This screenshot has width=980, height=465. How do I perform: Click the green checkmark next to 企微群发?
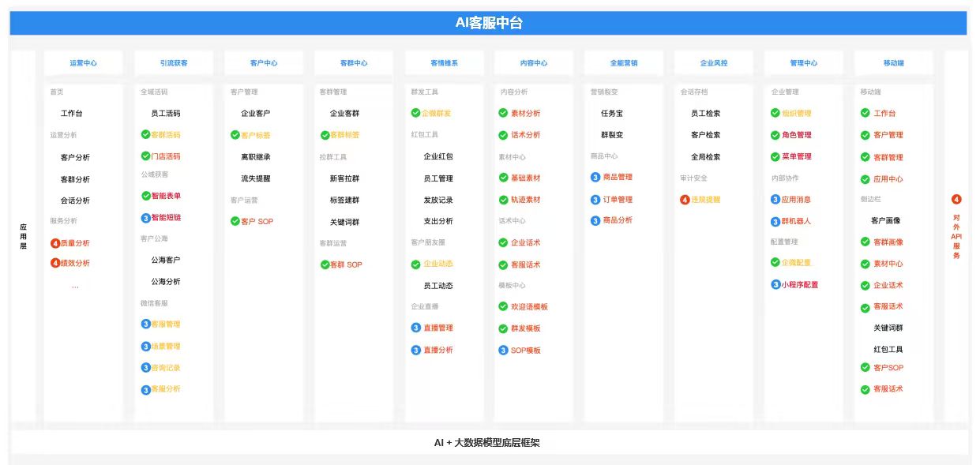[x=416, y=113]
